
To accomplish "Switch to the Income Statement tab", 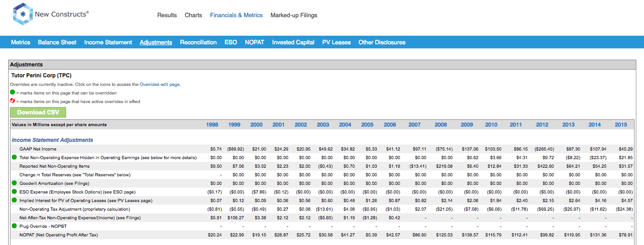I will tap(108, 42).
